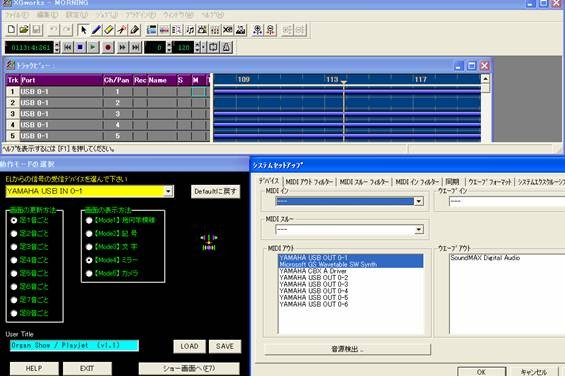Screen dimensions: 565x376
Task: Select the Mode2 display radio button
Action: point(89,234)
